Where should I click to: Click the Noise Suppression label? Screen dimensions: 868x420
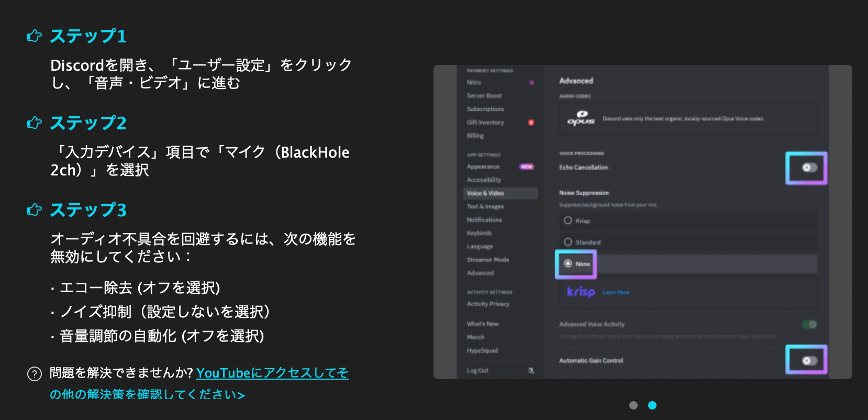pyautogui.click(x=584, y=193)
